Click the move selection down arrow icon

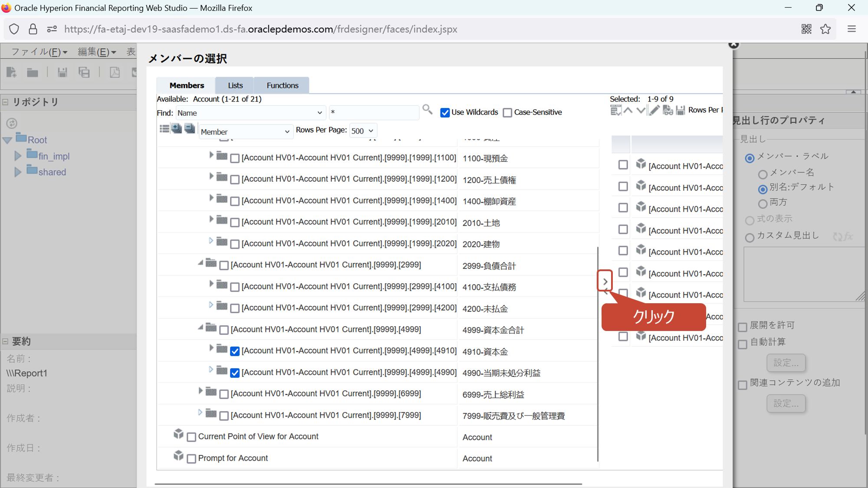(641, 110)
